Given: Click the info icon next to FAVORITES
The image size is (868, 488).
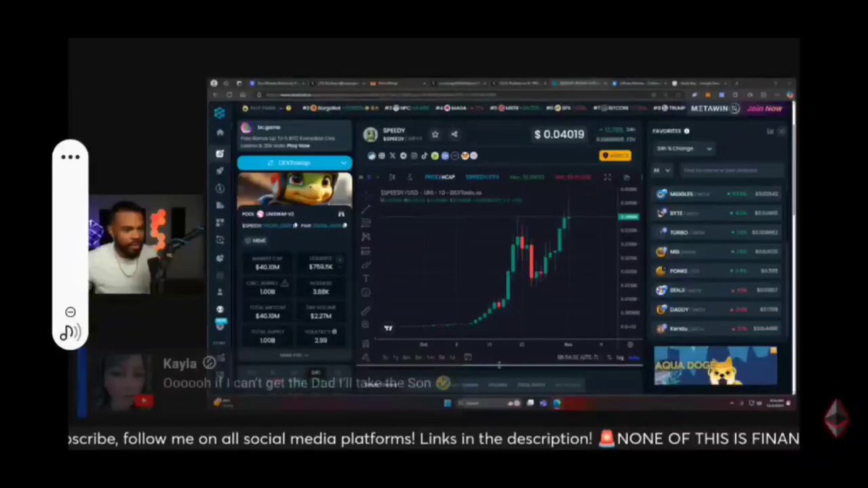Looking at the screenshot, I should point(686,131).
